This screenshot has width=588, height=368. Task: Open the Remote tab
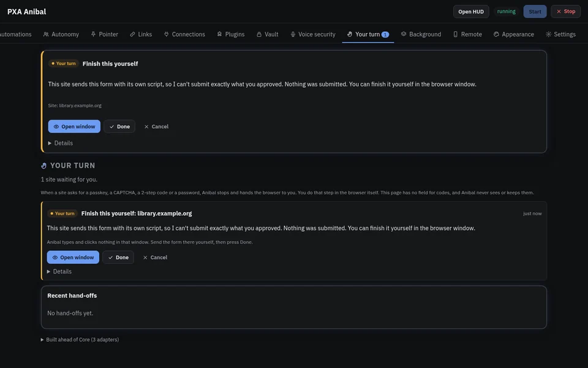(x=467, y=34)
